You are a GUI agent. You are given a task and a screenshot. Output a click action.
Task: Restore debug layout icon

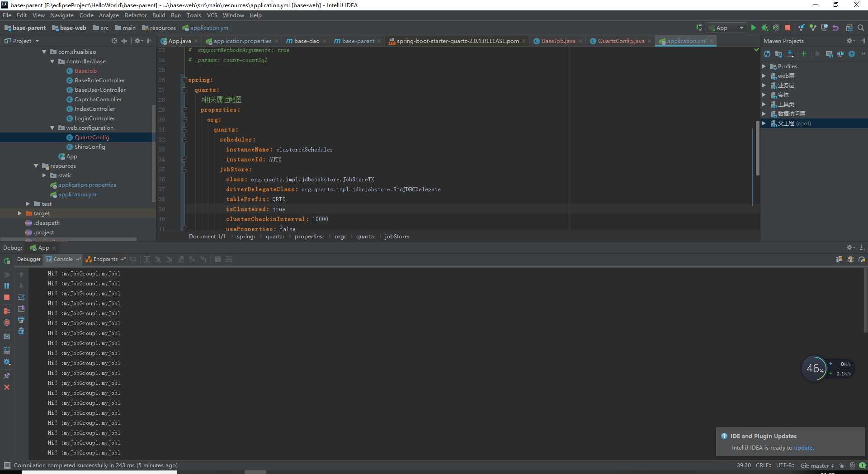click(x=7, y=351)
